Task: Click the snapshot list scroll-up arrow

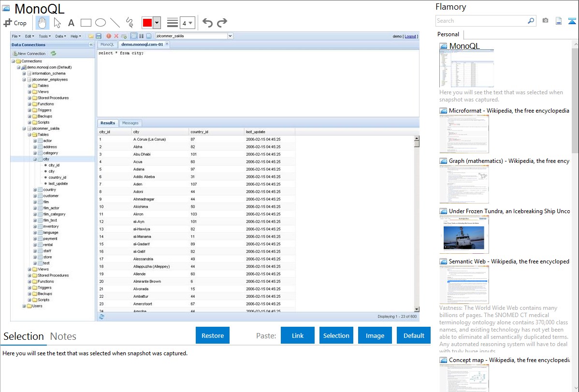Action: 575,44
